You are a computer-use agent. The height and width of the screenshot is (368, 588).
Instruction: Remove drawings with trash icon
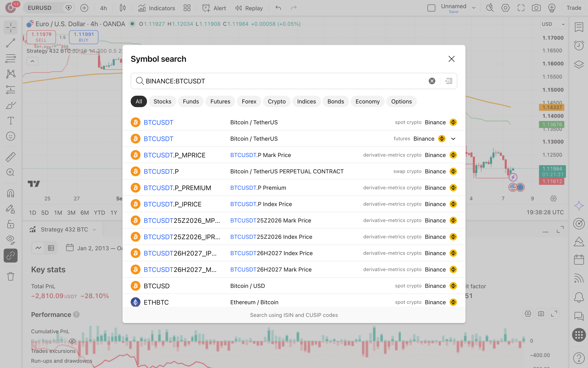tap(10, 276)
